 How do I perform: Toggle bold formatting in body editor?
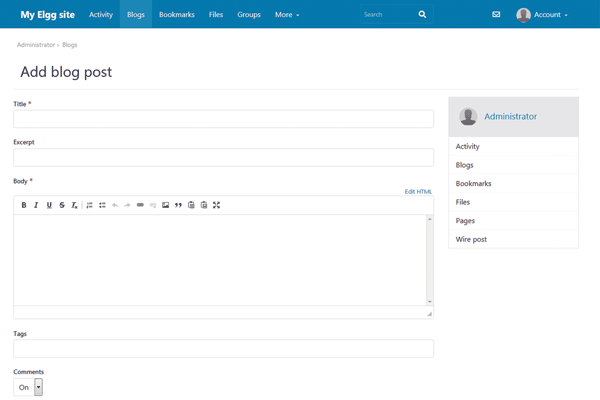pyautogui.click(x=24, y=205)
